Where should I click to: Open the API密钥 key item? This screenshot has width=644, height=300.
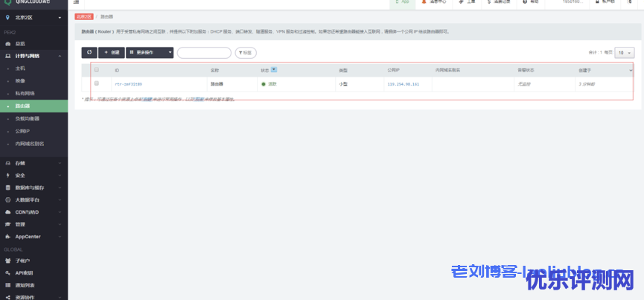[x=24, y=273]
